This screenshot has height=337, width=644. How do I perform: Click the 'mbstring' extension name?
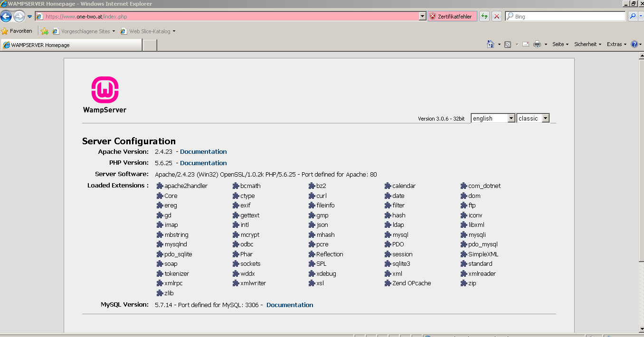click(176, 235)
